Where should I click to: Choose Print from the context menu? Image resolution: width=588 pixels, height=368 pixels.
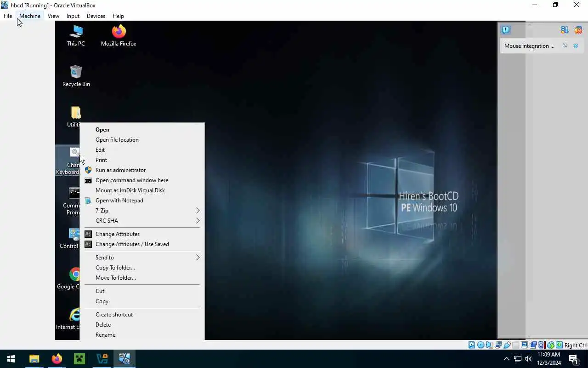pyautogui.click(x=142, y=160)
